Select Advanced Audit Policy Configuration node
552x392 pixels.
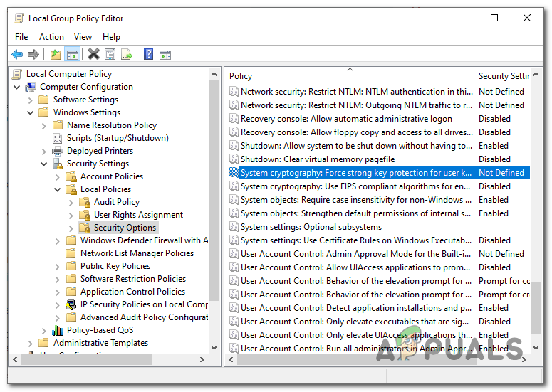(144, 317)
